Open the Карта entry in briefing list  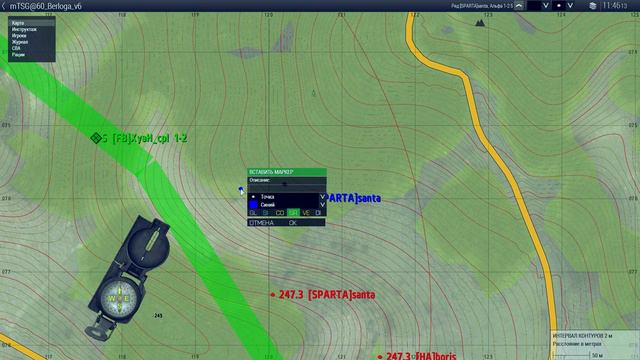pos(31,23)
